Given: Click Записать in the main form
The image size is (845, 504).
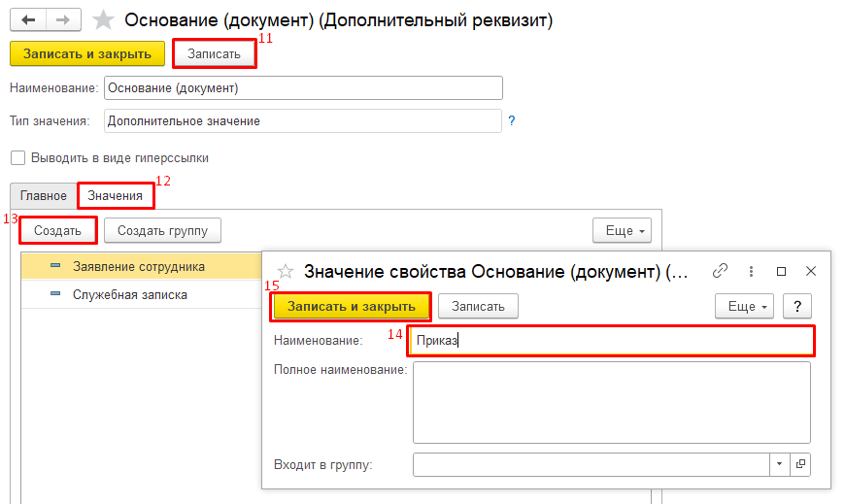Looking at the screenshot, I should point(214,54).
